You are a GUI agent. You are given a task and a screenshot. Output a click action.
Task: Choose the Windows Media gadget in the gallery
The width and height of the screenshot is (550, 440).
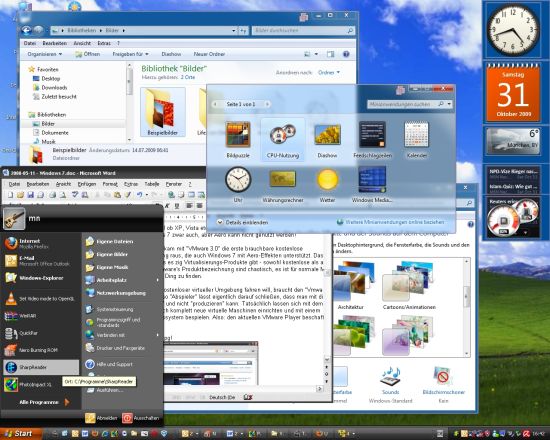372,185
